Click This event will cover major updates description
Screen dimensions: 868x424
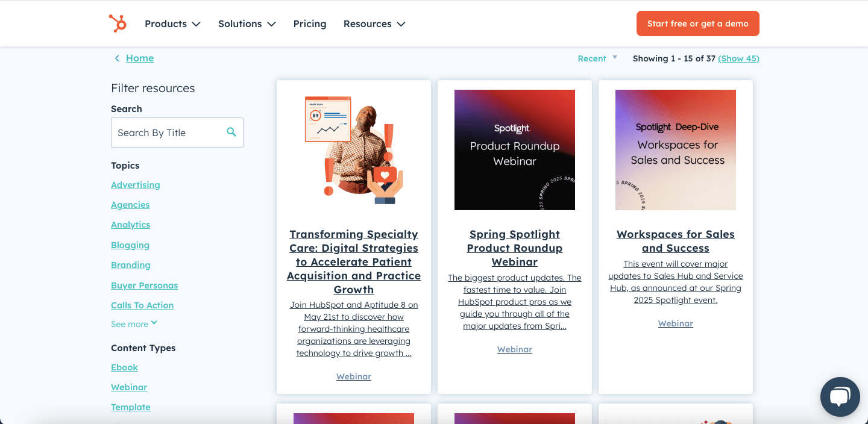pos(676,282)
